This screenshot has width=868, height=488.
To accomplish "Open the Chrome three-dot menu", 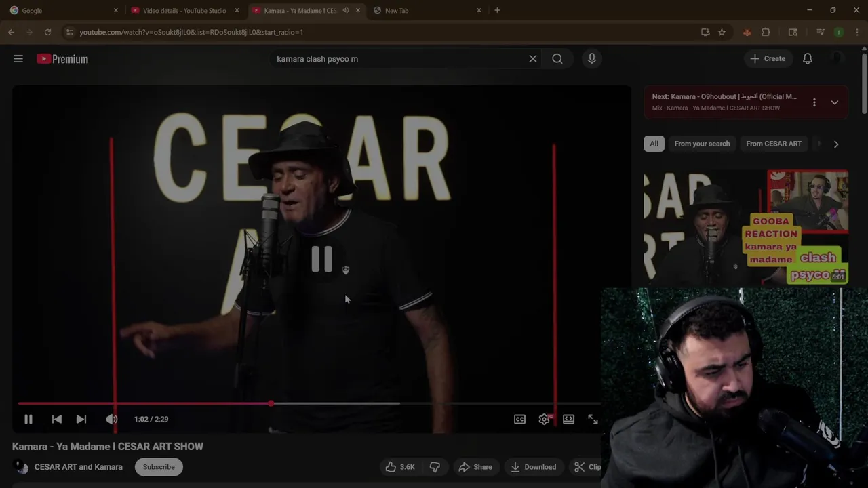I will click(856, 32).
